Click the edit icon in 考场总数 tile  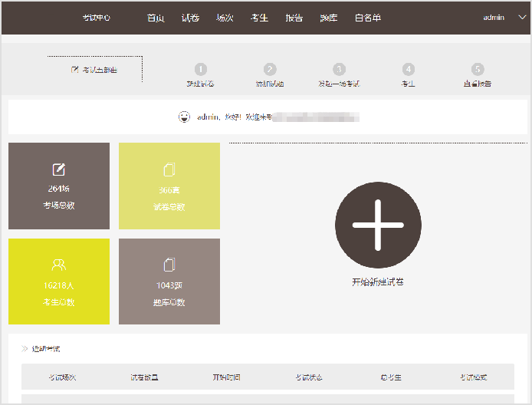coord(59,170)
